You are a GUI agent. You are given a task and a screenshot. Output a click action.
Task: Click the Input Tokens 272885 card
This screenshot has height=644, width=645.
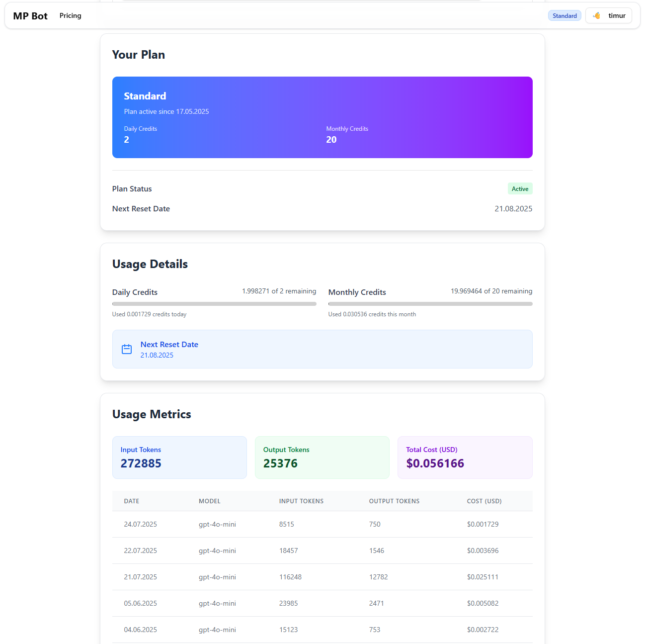[179, 458]
